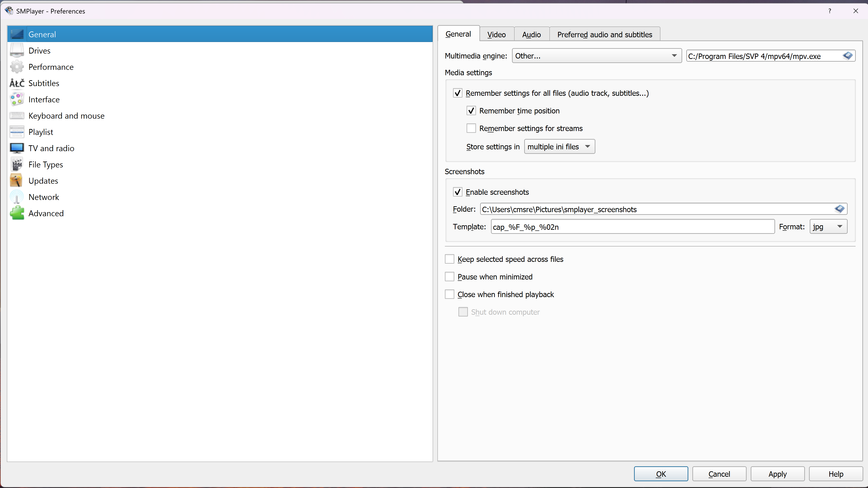The height and width of the screenshot is (488, 868).
Task: Enable Remember settings for streams
Action: coord(471,128)
